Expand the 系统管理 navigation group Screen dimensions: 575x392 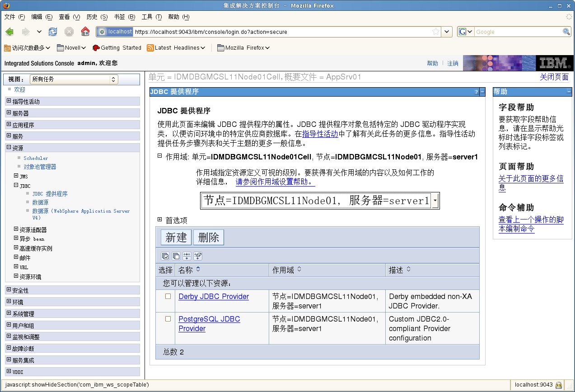pyautogui.click(x=9, y=313)
